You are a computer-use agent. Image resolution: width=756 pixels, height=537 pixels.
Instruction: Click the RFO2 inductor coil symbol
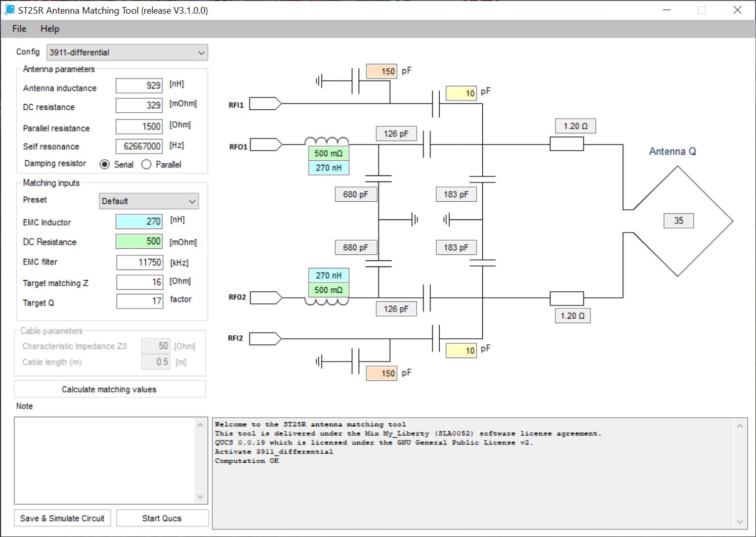(326, 302)
